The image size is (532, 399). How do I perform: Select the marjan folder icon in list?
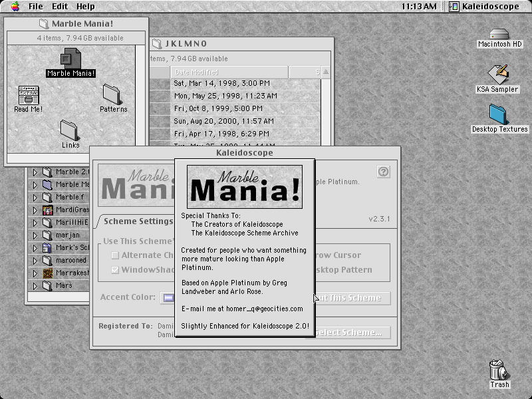coord(47,235)
